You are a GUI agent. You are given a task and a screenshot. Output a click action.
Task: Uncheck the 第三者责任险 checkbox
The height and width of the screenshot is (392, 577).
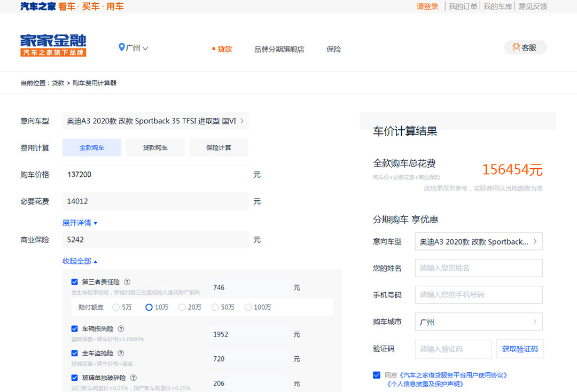tap(75, 282)
